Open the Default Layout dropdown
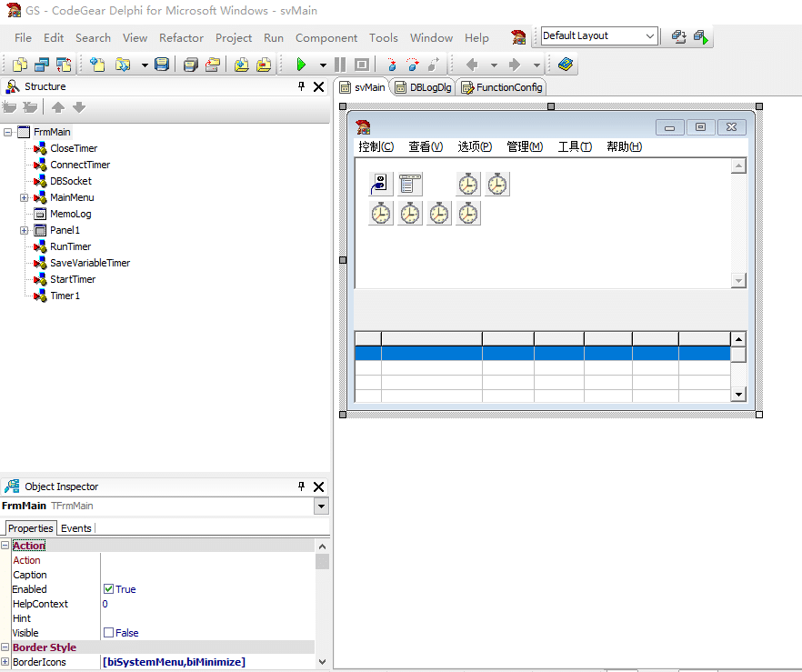 649,35
